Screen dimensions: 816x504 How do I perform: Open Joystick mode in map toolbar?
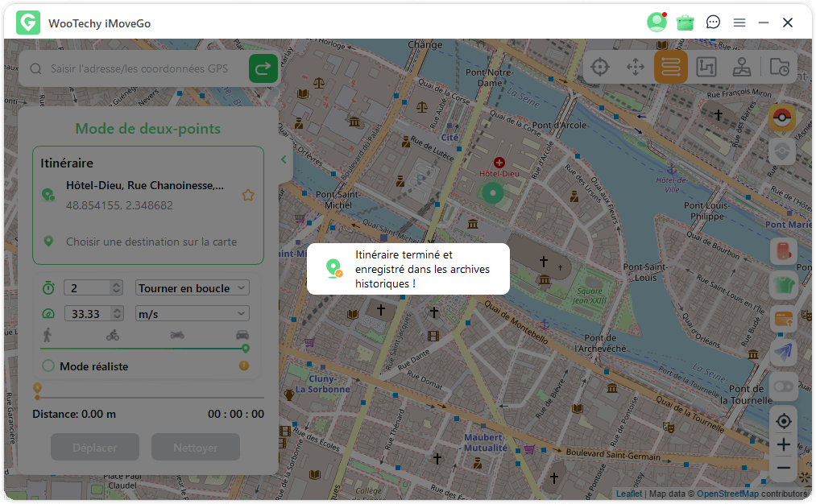742,68
